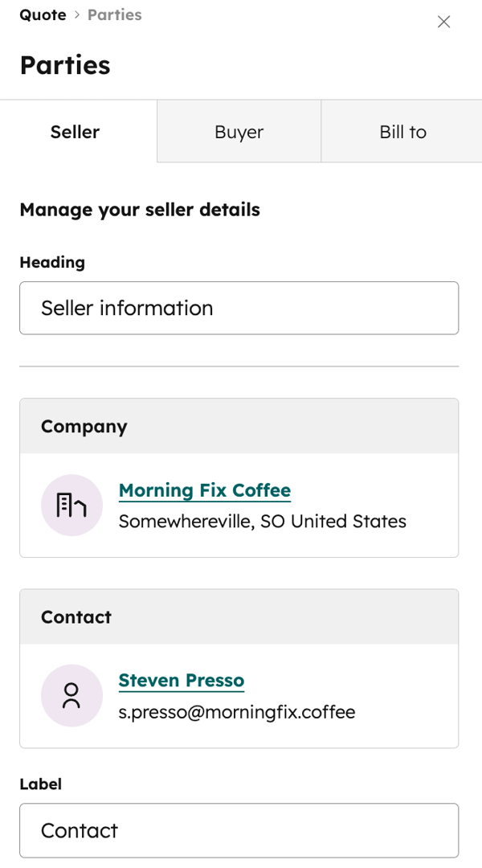Click into the Contact label input
This screenshot has height=868, width=482.
(x=239, y=830)
